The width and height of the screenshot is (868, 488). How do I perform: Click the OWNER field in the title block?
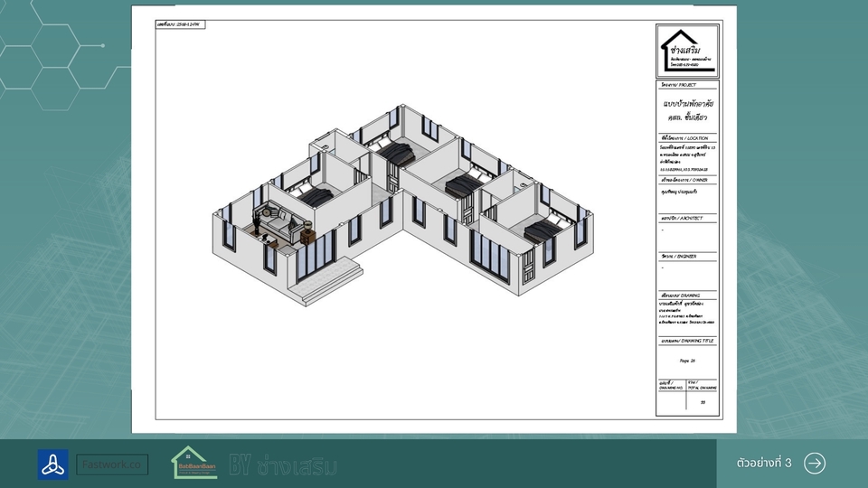pos(687,192)
